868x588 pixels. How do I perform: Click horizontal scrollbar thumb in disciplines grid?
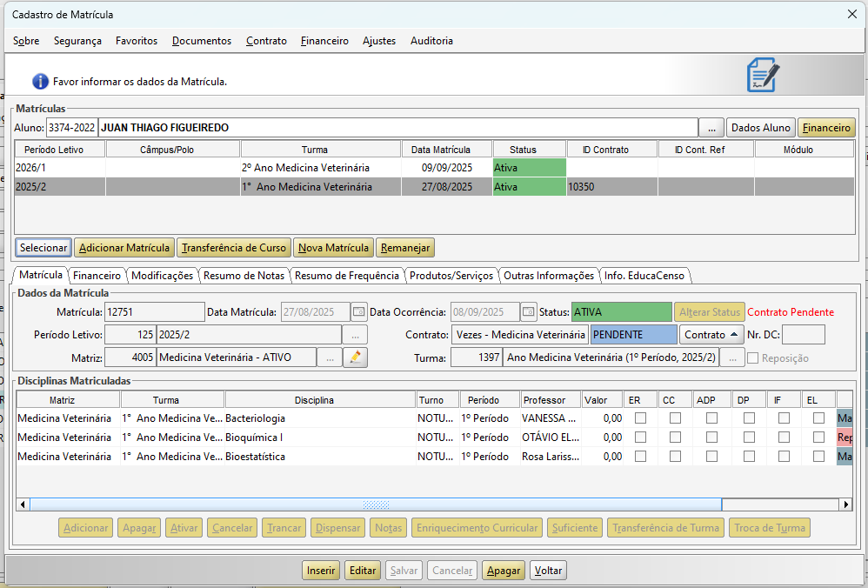pos(376,504)
